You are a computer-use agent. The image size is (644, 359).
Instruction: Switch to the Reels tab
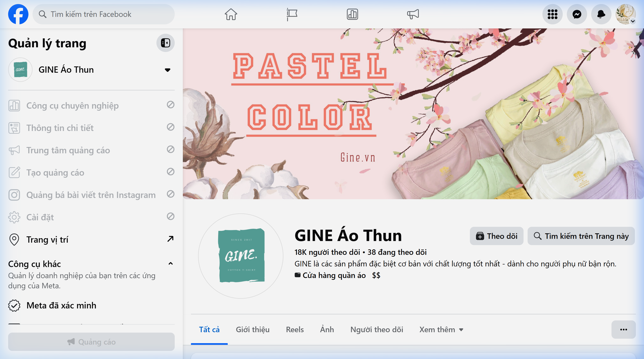pos(295,330)
